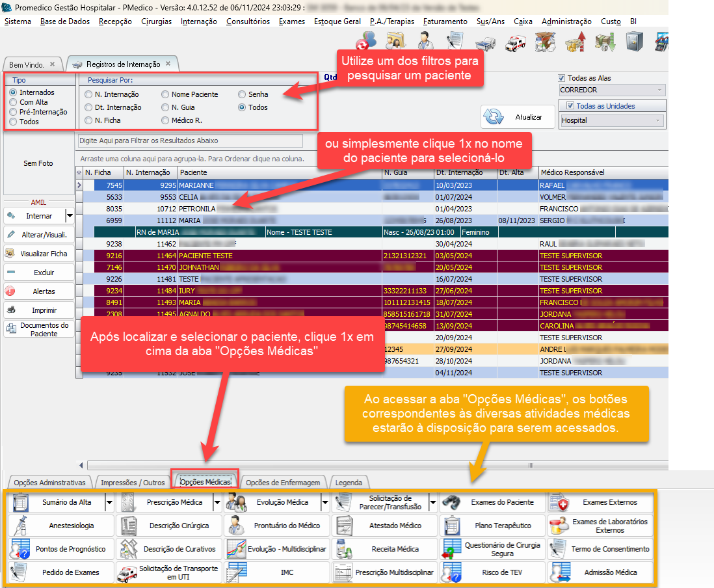Uncheck the "Todas as Alas" checkbox
714x588 pixels.
[x=562, y=78]
